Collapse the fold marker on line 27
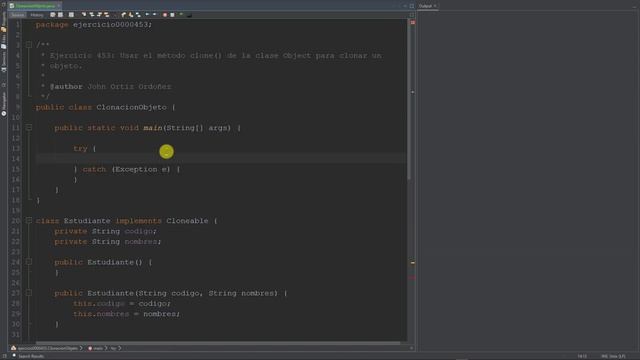The image size is (640, 360). tap(29, 293)
